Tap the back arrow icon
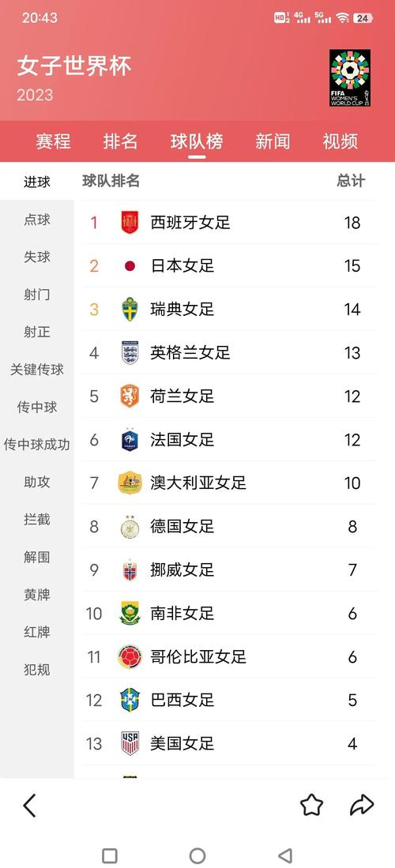The height and width of the screenshot is (868, 395). pyautogui.click(x=29, y=805)
